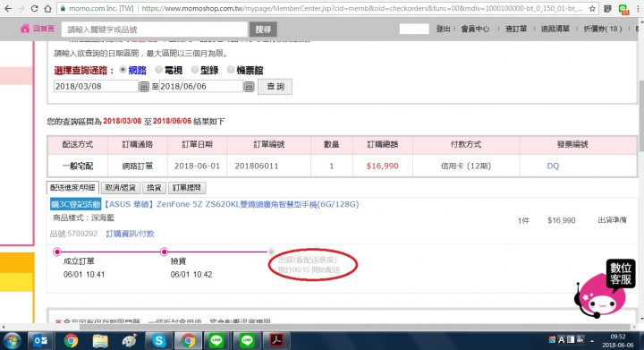The height and width of the screenshot is (350, 644).
Task: Open 訂購資訊/付款 link
Action: click(130, 234)
